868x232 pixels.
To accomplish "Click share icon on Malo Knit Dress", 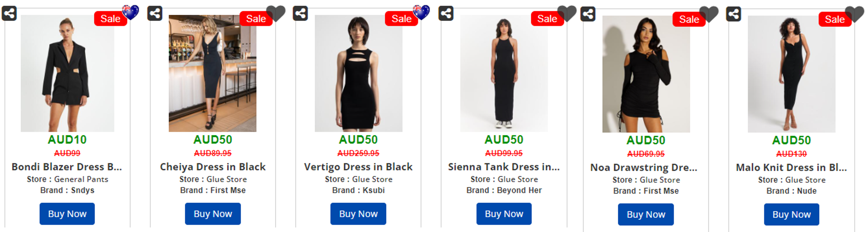I will pos(734,15).
